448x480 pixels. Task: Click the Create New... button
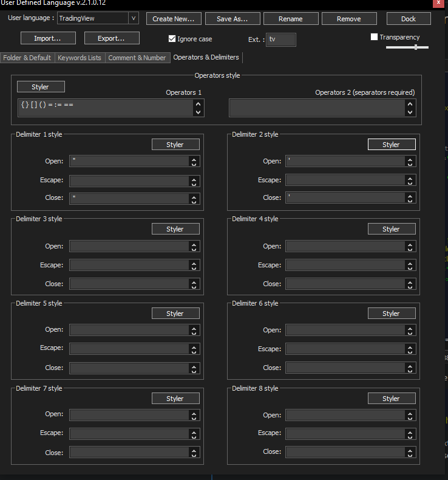click(174, 19)
